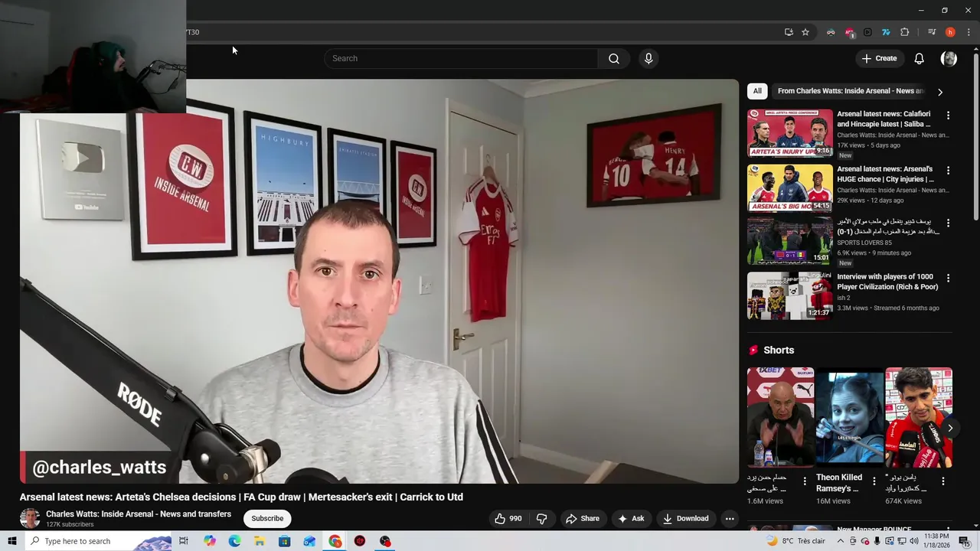This screenshot has width=980, height=551.
Task: Click Charles Watts channel avatar
Action: 30,519
